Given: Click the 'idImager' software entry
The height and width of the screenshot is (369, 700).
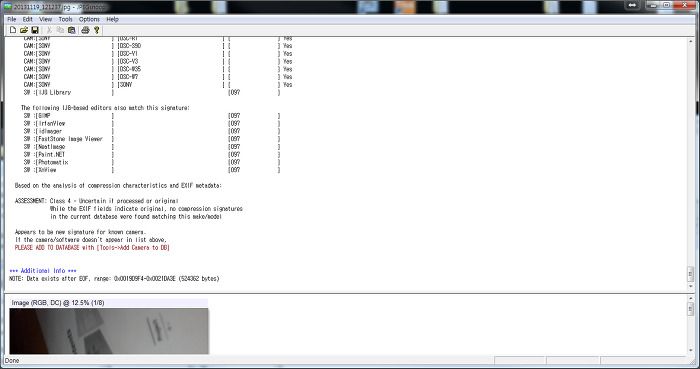Looking at the screenshot, I should [50, 131].
